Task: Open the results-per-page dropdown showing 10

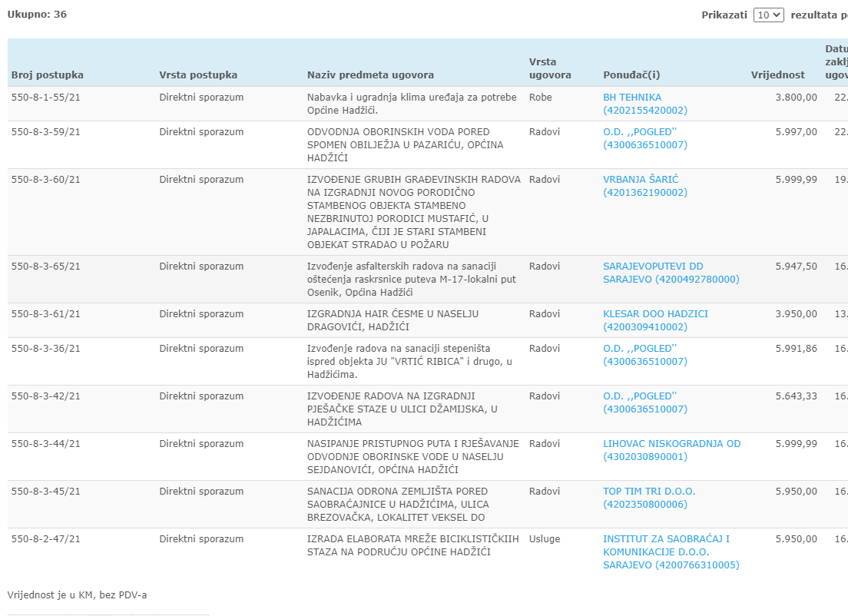Action: (x=768, y=15)
